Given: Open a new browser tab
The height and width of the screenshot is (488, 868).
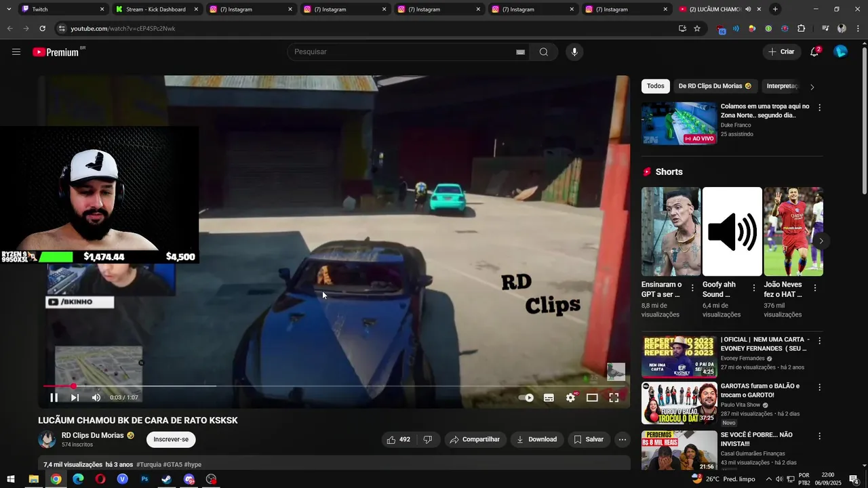Looking at the screenshot, I should pos(775,9).
